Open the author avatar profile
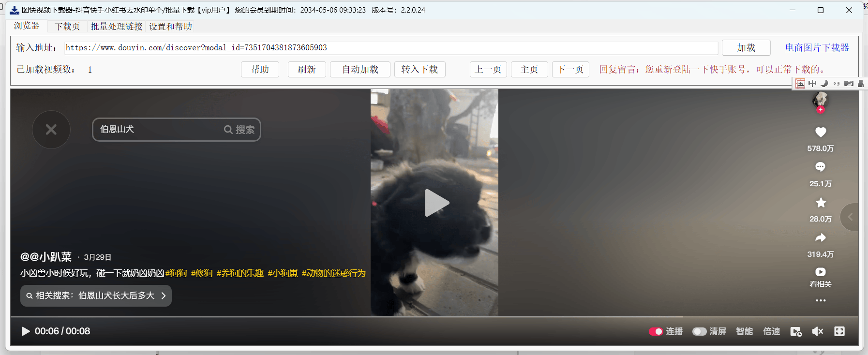Screen dimensions: 868x355 [x=820, y=99]
